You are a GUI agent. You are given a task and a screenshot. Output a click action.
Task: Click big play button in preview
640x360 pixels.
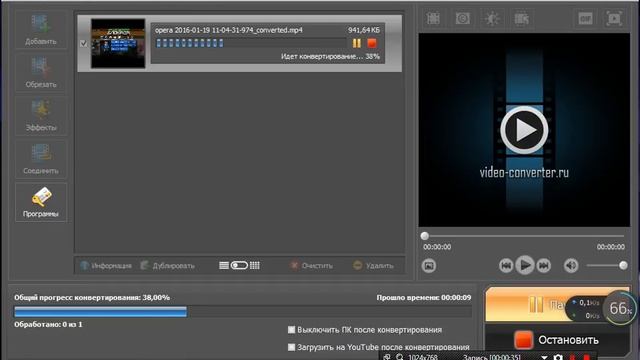tap(524, 130)
